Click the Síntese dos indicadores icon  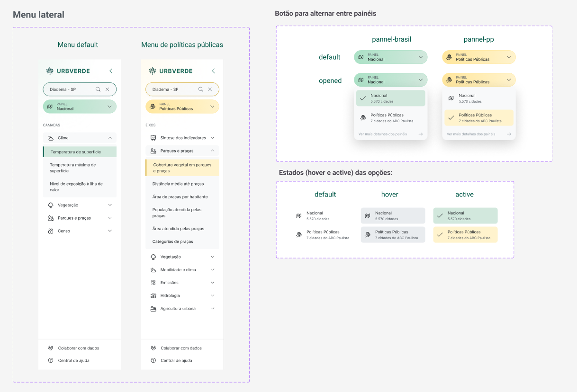(x=153, y=138)
